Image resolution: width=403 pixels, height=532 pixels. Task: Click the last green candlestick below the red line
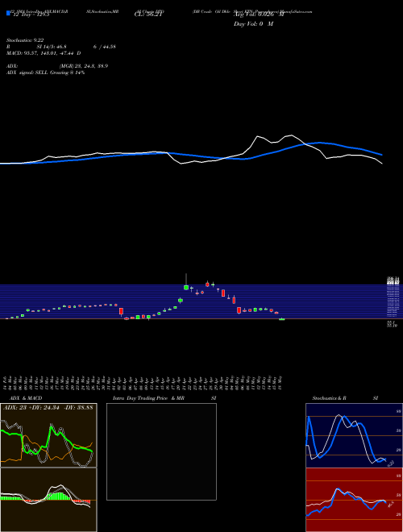point(281,319)
